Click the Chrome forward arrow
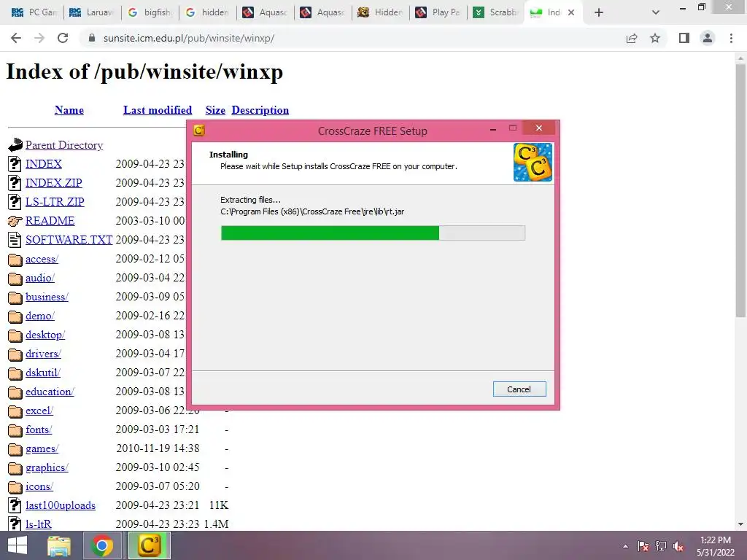Screen dimensions: 747x560 39,38
